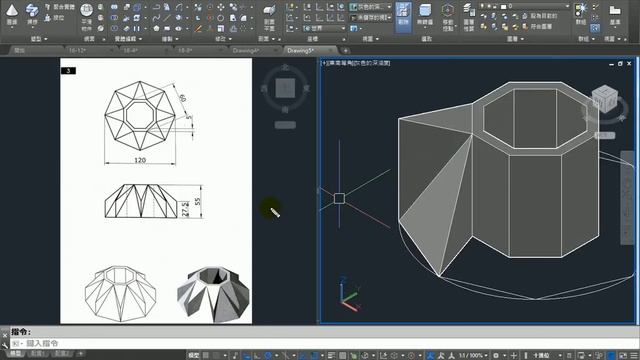This screenshot has width=640, height=360.
Task: Click the Move Gizmo (移動控點) icon
Action: 448,11
